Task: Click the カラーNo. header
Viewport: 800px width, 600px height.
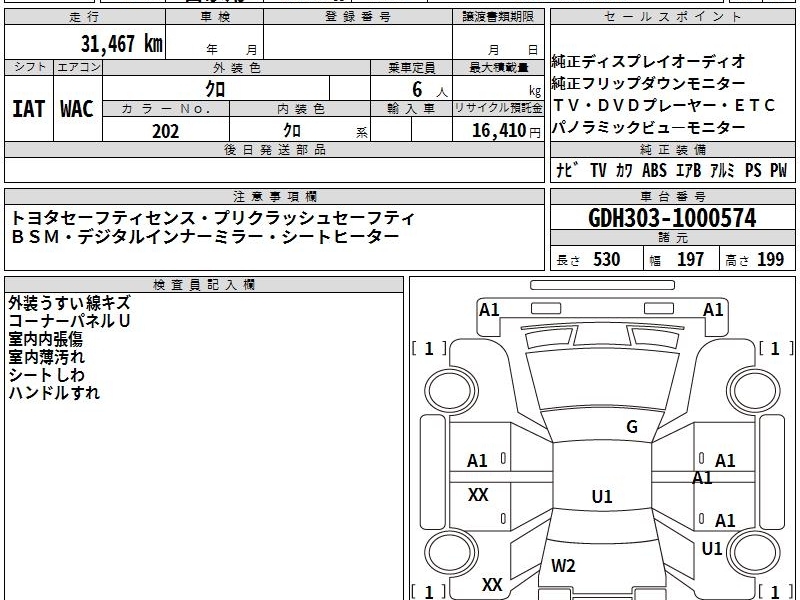Action: 166,109
